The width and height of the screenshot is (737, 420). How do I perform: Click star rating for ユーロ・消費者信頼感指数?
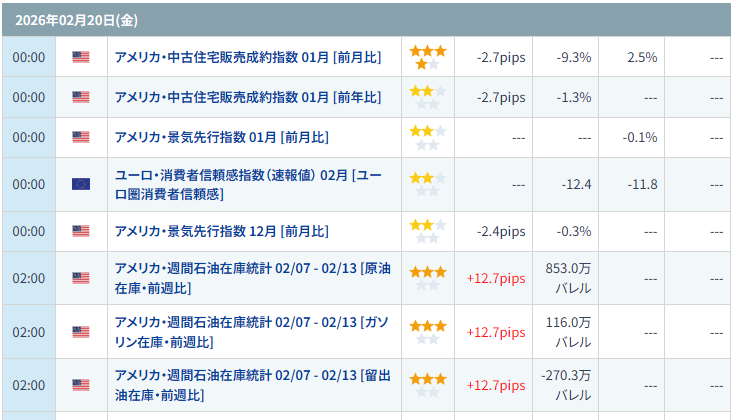point(428,184)
